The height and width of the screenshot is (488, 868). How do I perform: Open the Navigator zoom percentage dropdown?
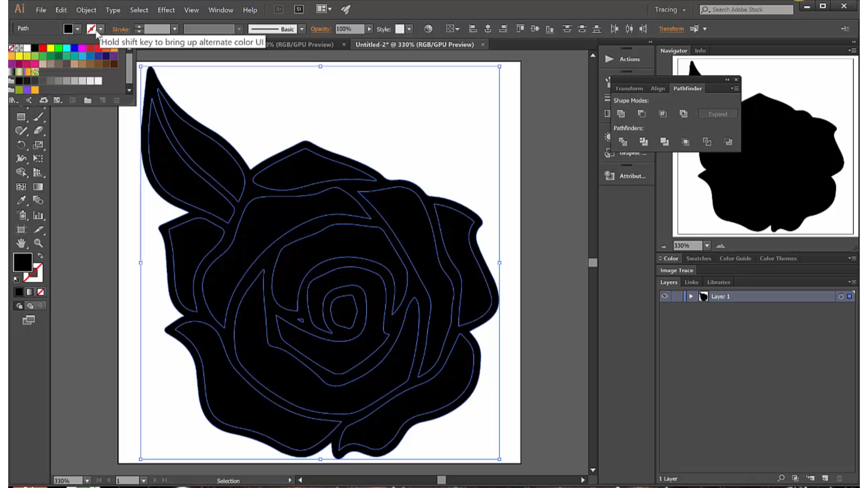tap(707, 246)
